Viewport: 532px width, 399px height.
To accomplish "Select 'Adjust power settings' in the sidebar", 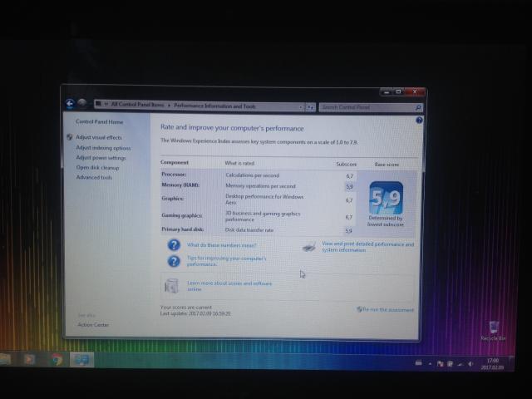I will 101,157.
